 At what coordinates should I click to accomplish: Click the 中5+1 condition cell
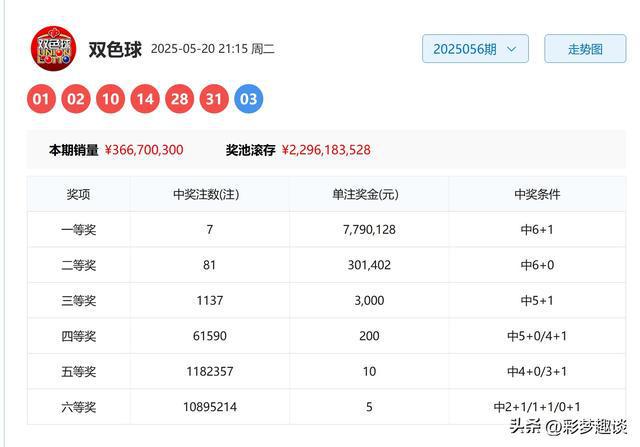[x=537, y=301]
